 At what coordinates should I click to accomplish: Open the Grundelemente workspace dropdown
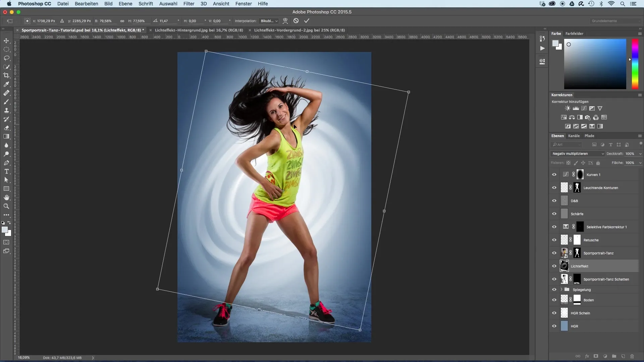pyautogui.click(x=615, y=21)
